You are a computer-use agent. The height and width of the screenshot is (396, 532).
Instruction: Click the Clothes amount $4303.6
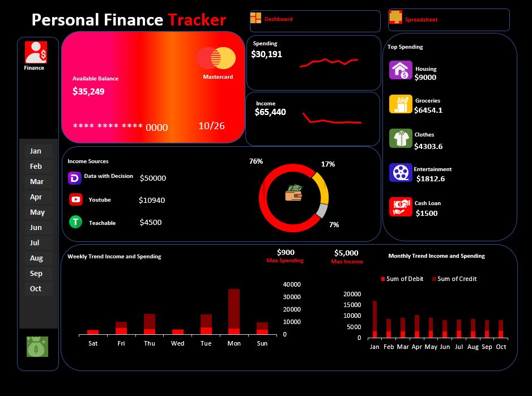point(428,147)
